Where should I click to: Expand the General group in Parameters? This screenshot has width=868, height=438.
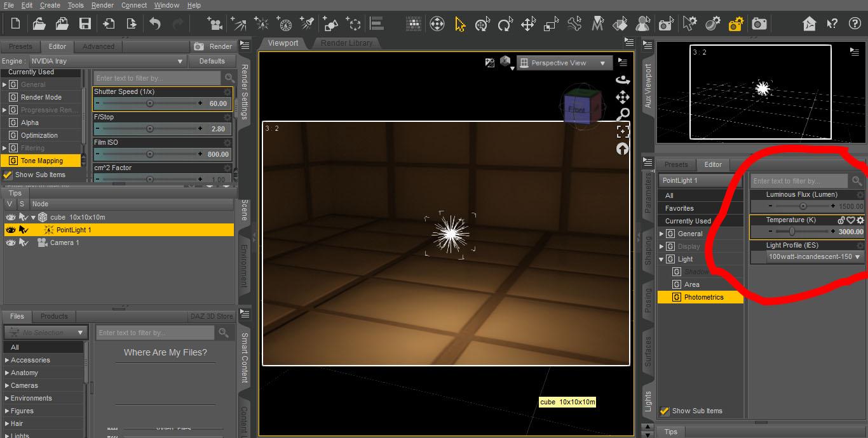[661, 234]
